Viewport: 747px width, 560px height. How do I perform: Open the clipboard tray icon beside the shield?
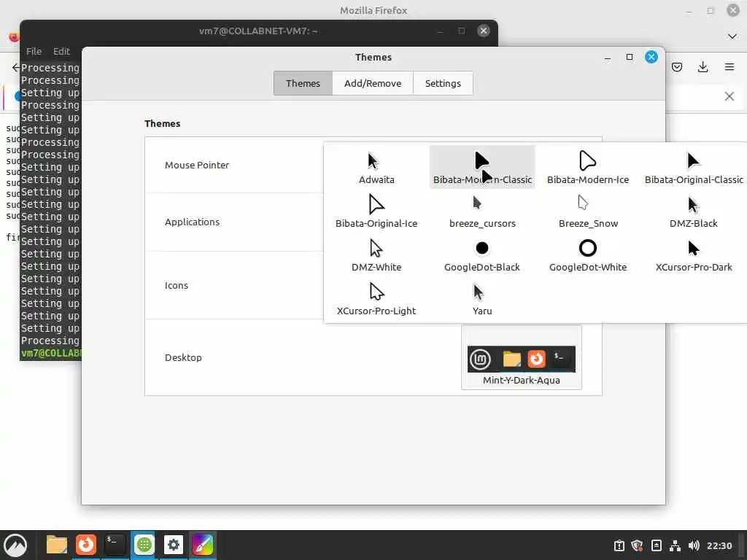619,545
